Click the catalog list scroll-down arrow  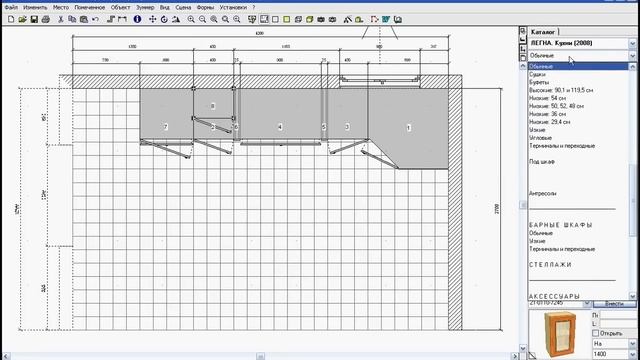pyautogui.click(x=632, y=296)
